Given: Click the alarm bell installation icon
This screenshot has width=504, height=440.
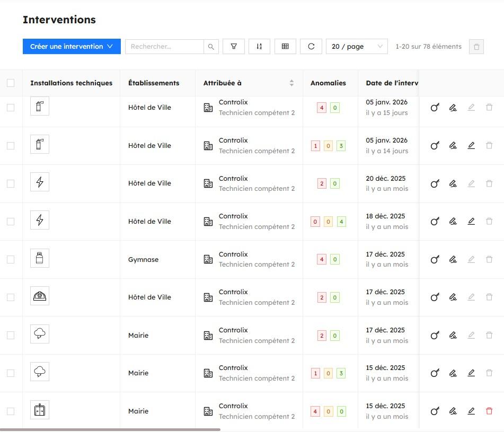Looking at the screenshot, I should pos(39,296).
